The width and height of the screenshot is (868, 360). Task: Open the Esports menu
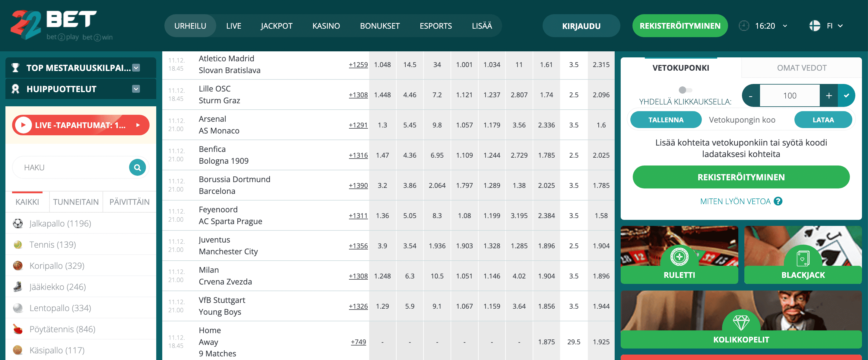[435, 26]
